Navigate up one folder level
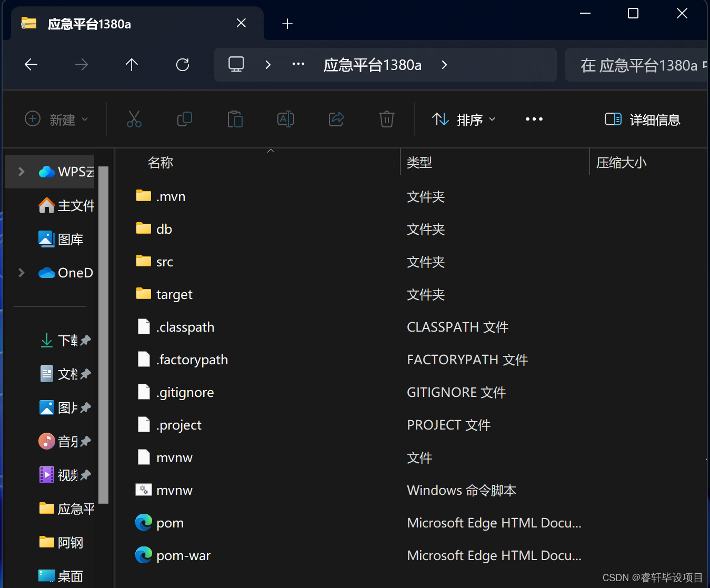 coord(132,64)
